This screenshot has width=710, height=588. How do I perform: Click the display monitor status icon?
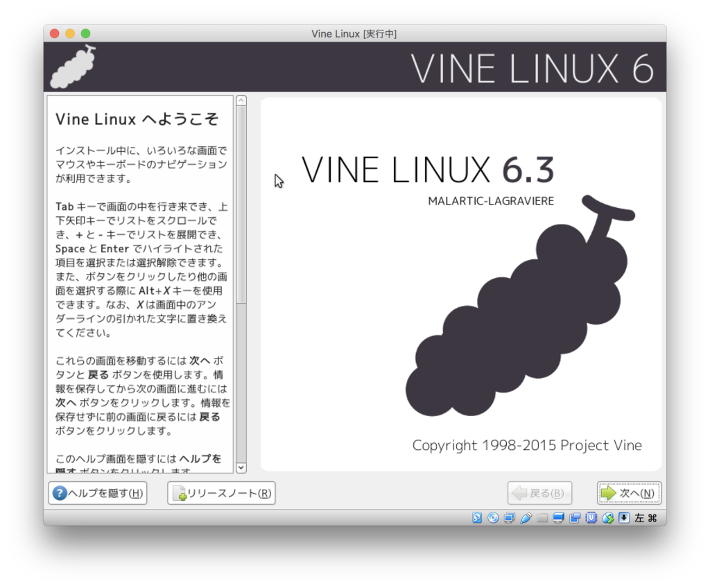point(558,518)
